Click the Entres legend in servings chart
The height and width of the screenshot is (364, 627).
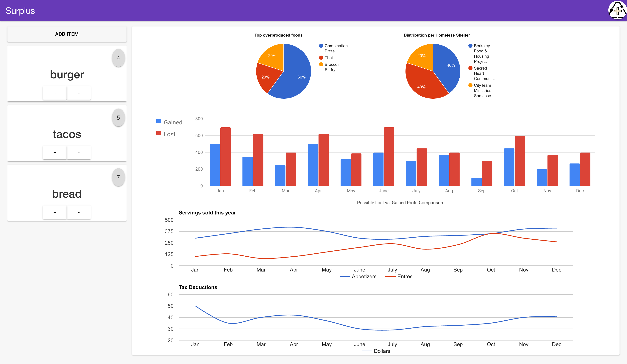(x=399, y=277)
